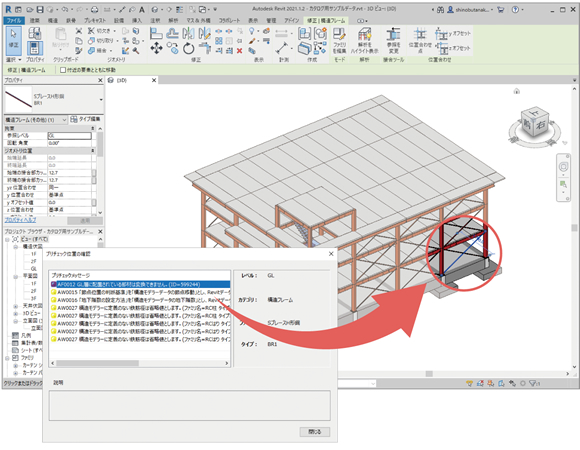
Task: Select the Mirror Draw Axis tool
Action: point(205,34)
